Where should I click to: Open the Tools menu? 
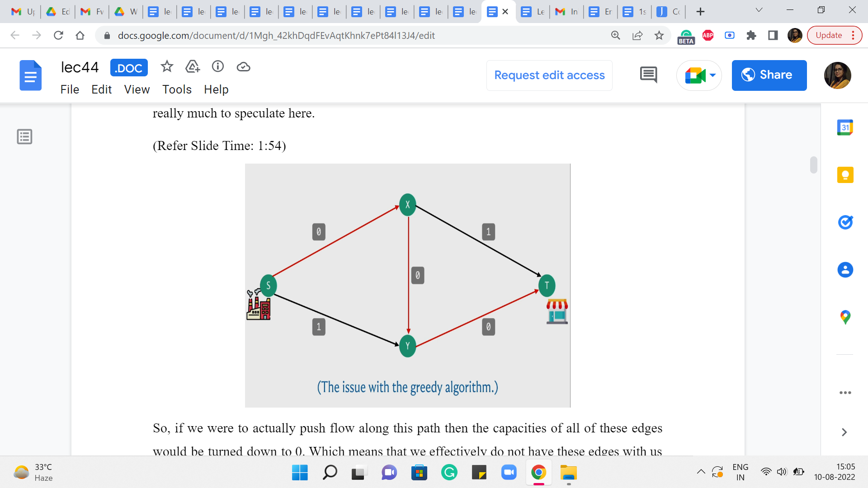point(177,89)
